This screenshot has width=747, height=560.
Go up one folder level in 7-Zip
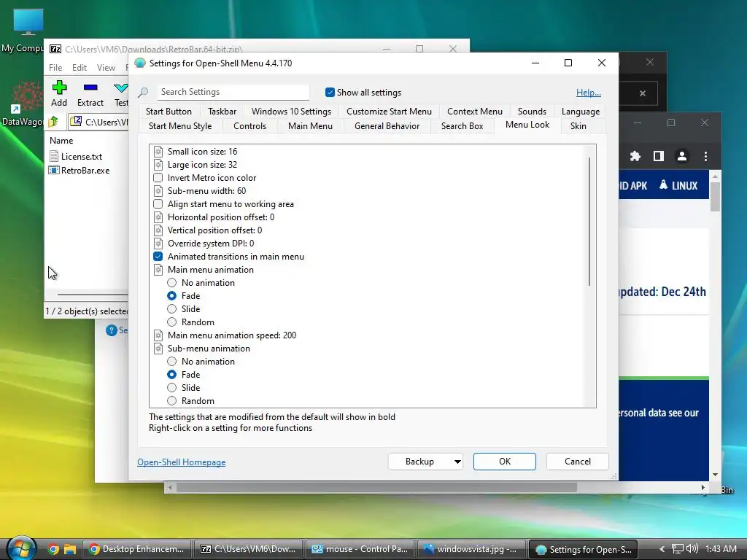[x=53, y=122]
